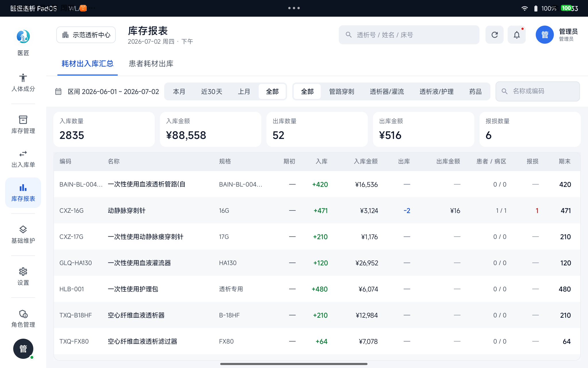The width and height of the screenshot is (588, 368).
Task: Click the 报损数量 6 card
Action: (530, 129)
